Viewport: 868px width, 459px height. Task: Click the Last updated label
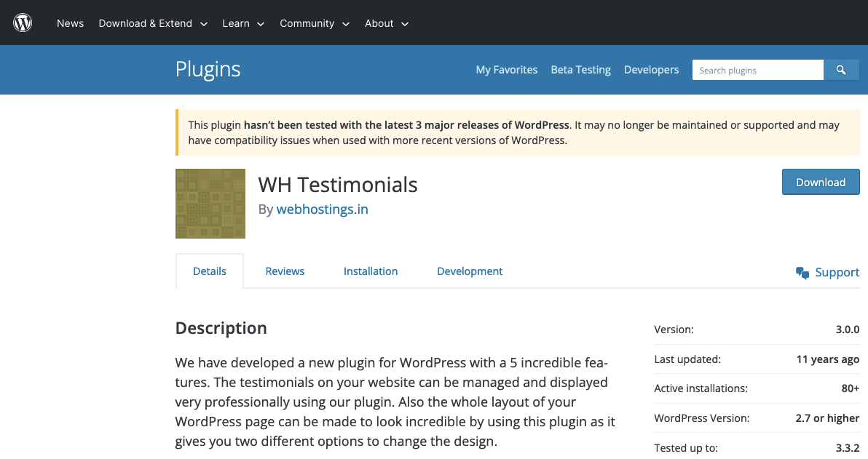click(687, 359)
